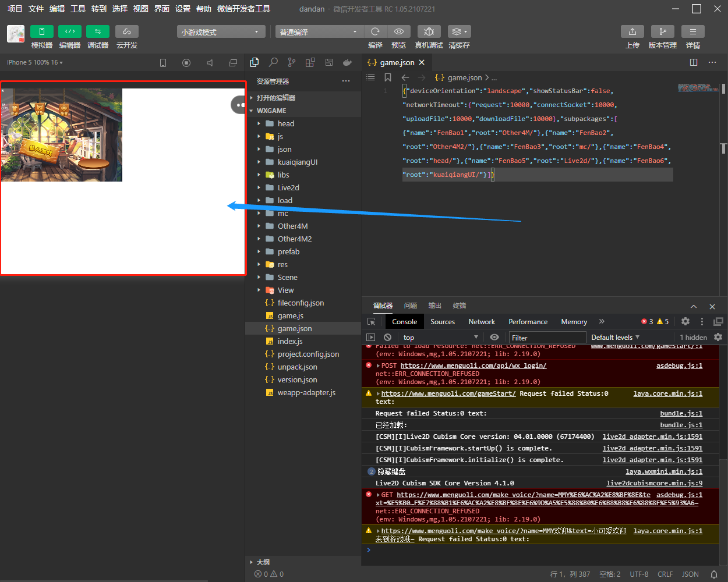Expand the head folder
This screenshot has height=582, width=728.
click(303, 123)
